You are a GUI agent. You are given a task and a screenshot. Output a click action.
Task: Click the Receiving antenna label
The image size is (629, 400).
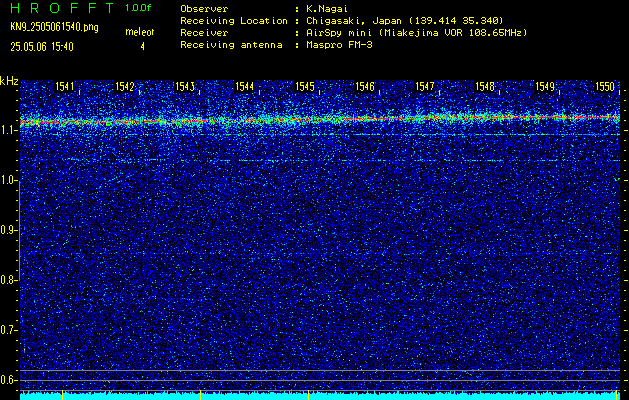(x=231, y=45)
